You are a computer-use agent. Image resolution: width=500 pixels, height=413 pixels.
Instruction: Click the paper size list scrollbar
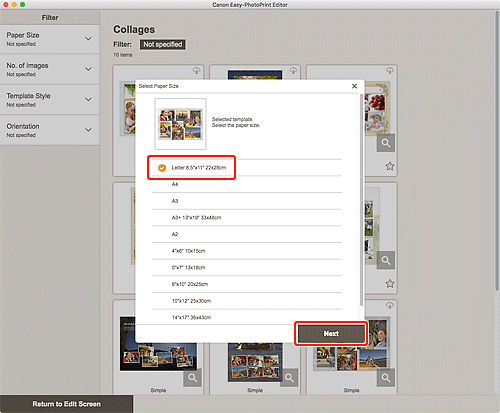click(361, 200)
